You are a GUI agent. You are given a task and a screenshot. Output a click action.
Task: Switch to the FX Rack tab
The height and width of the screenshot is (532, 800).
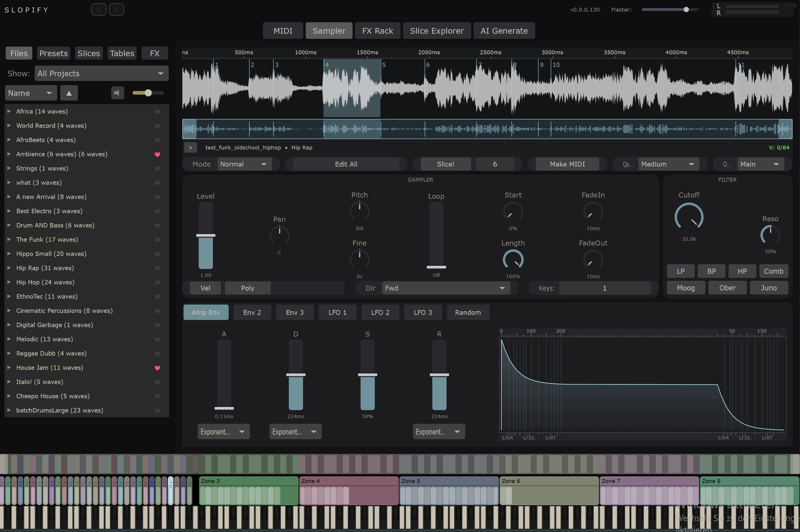pos(377,31)
